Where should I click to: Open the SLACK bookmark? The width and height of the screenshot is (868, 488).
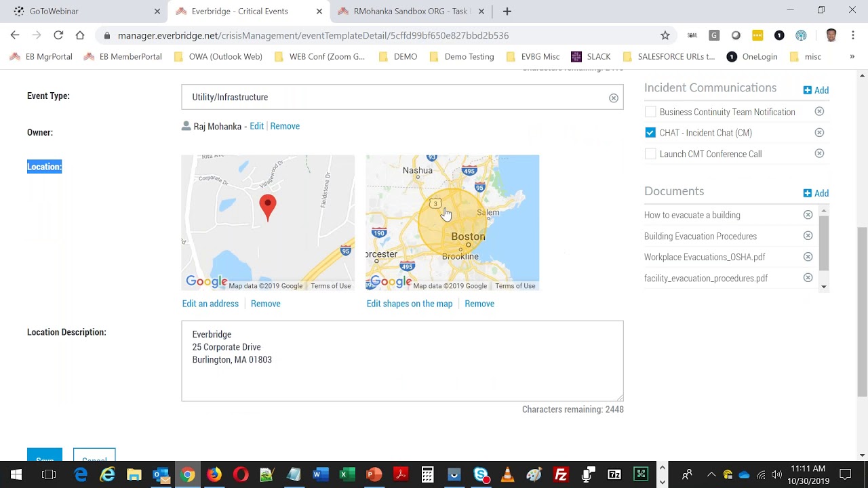[x=591, y=57]
